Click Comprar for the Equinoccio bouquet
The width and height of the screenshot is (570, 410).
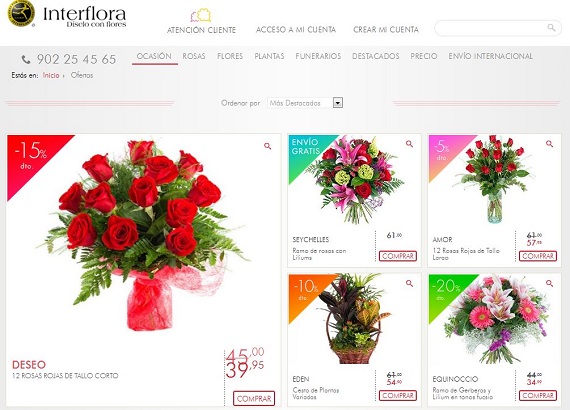click(538, 395)
